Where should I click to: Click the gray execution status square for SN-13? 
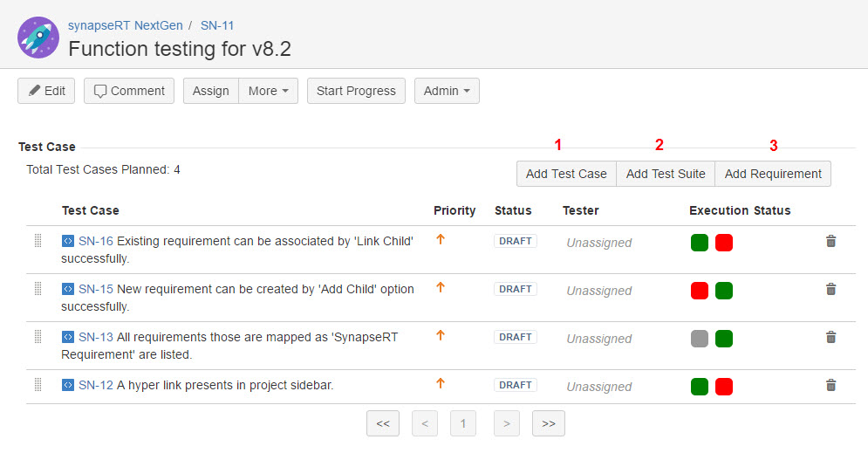coord(699,339)
